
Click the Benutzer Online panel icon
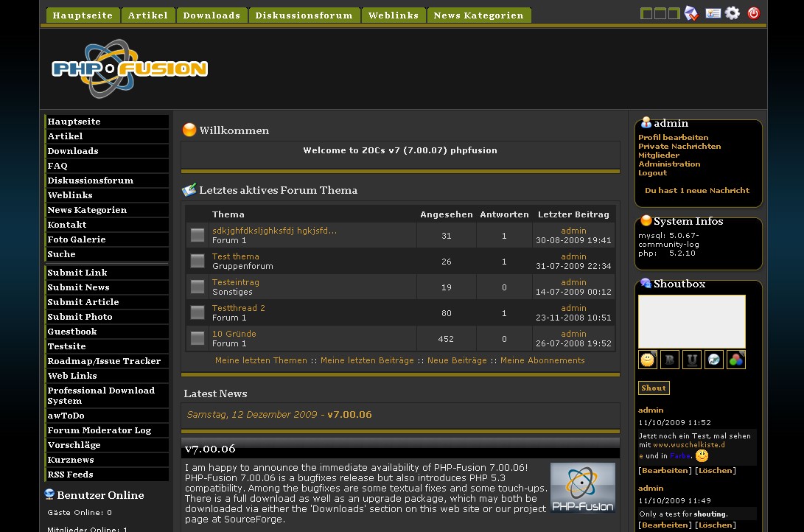click(49, 494)
